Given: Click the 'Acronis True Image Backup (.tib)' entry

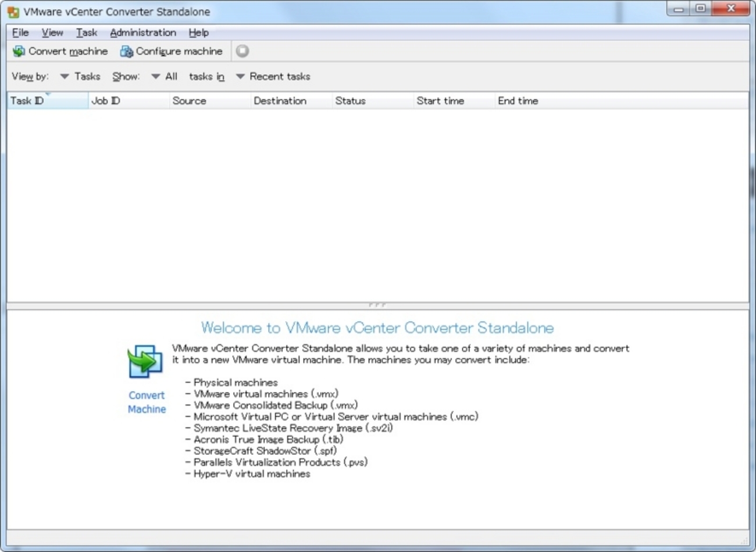Looking at the screenshot, I should pos(264,439).
